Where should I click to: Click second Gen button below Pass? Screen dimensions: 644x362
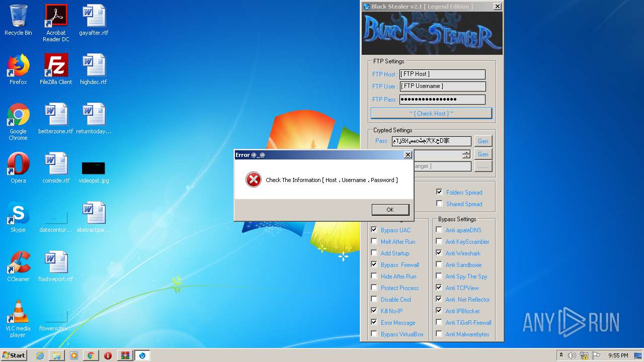483,154
